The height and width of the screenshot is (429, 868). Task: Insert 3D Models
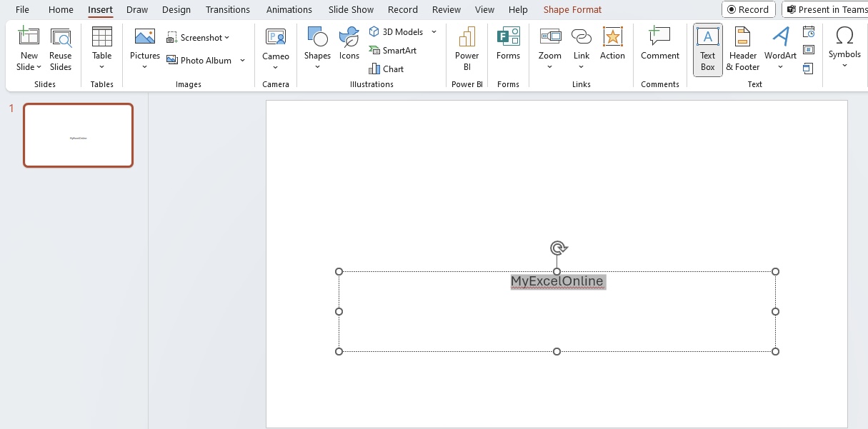(396, 32)
